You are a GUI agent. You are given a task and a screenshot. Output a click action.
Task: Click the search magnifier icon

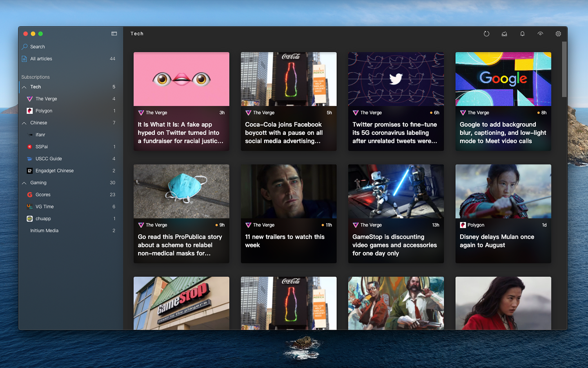[25, 47]
